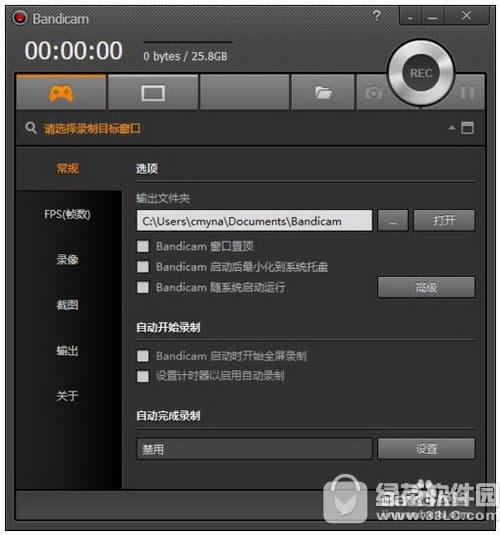The height and width of the screenshot is (535, 500).
Task: Open help via the question mark icon
Action: (x=376, y=16)
